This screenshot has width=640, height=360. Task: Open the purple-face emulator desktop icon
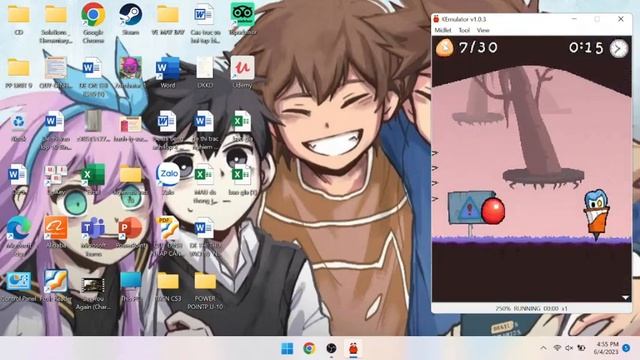(131, 73)
